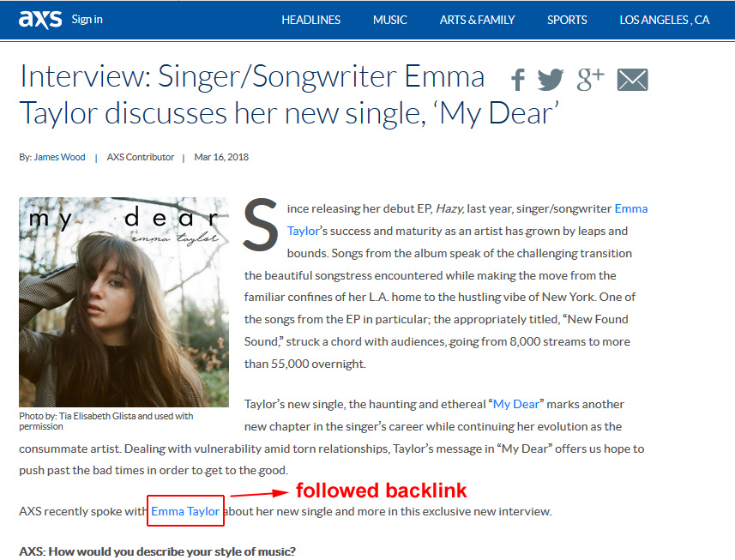735x560 pixels.
Task: Open the 'My Dear' song link
Action: pyautogui.click(x=516, y=404)
